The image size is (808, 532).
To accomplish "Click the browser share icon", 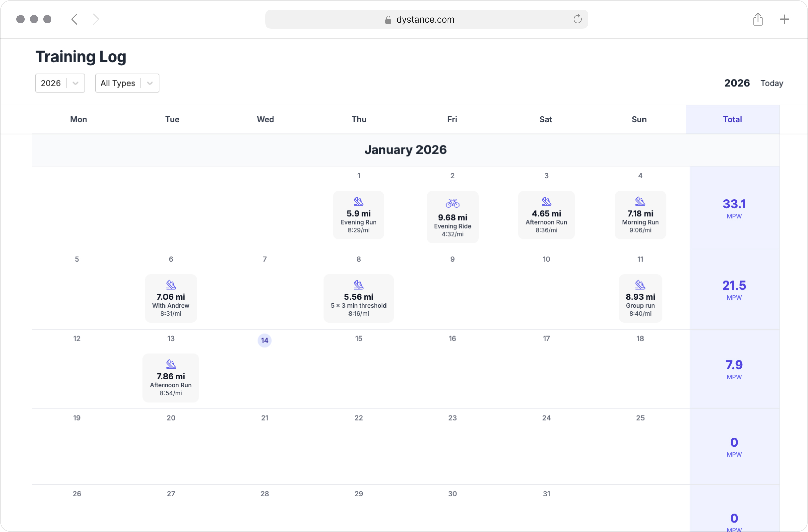I will coord(758,20).
